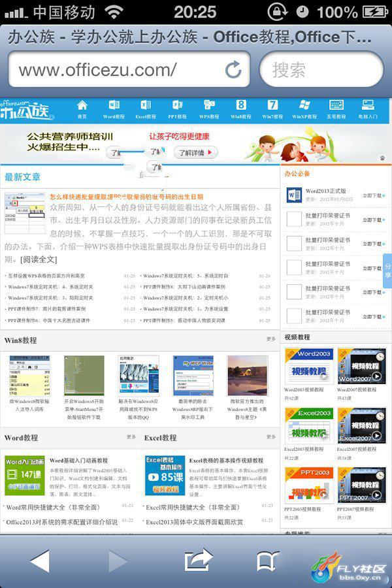Open Word基础入门动画教程 title
Screen dimensions: 392x588
click(x=79, y=460)
